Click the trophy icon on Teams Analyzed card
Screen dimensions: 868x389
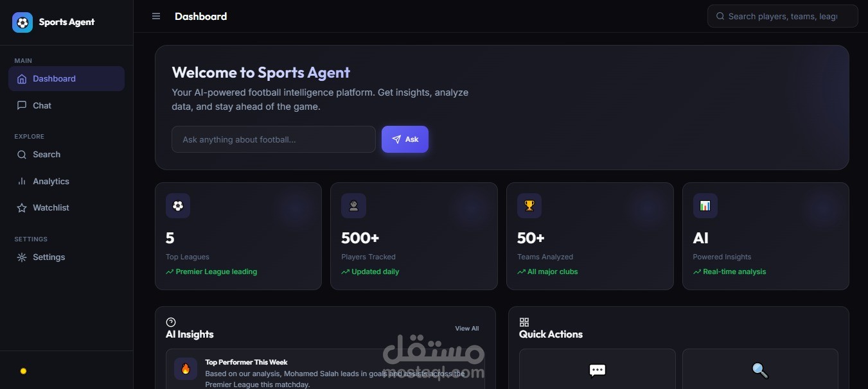click(x=529, y=206)
